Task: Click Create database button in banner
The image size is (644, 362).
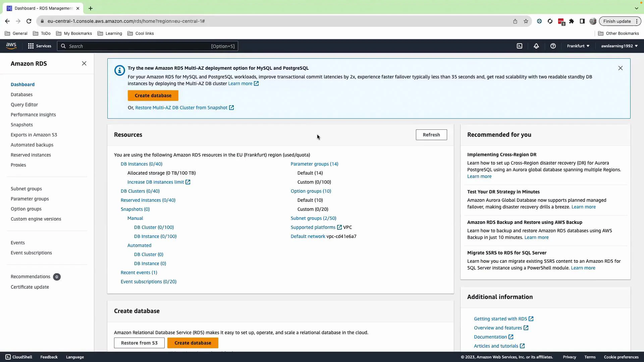Action: point(153,96)
